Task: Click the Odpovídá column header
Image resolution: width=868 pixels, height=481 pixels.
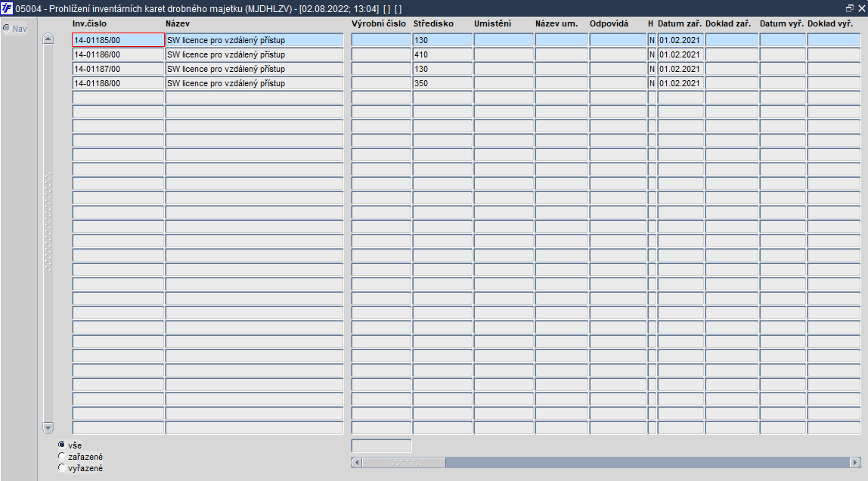Action: point(609,23)
